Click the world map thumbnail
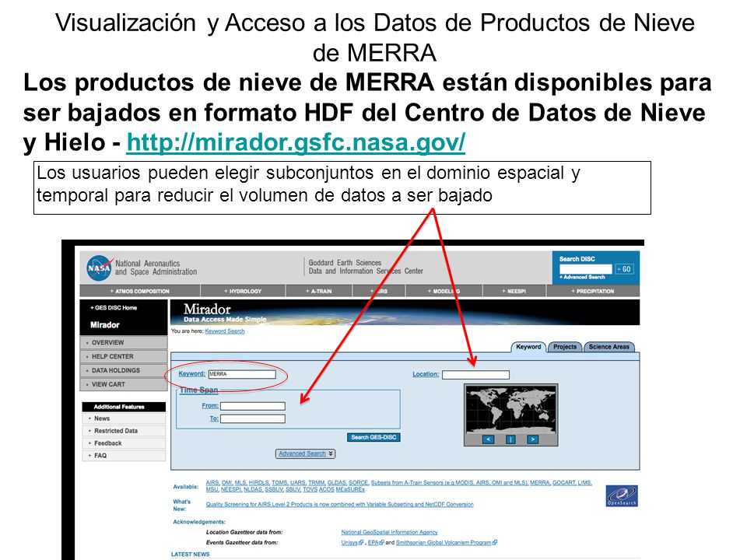This screenshot has height=560, width=747. click(x=510, y=410)
